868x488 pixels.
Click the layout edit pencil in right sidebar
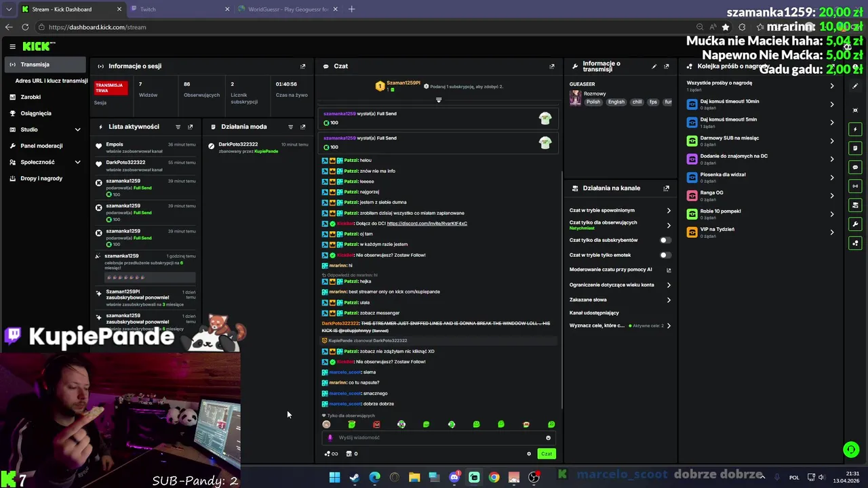click(x=855, y=86)
